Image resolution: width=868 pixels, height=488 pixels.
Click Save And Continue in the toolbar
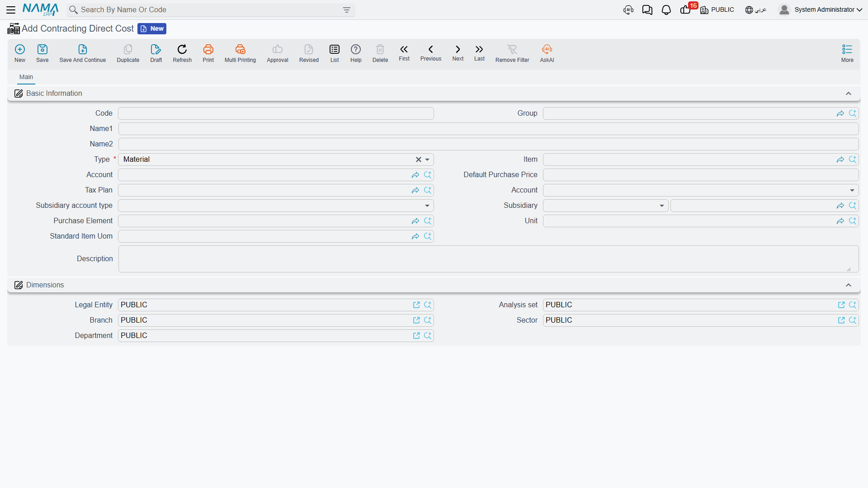[x=83, y=53]
